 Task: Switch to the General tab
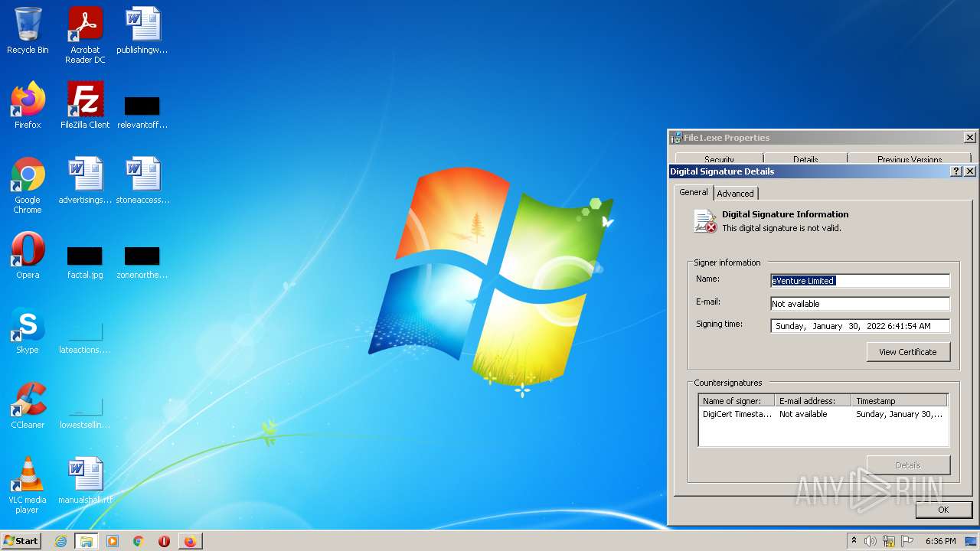[694, 193]
